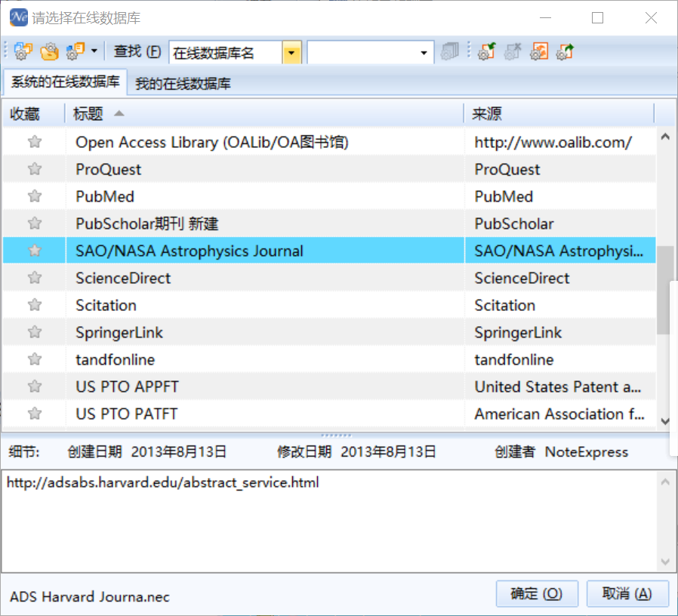Click 创建者 NoteExpress detail text
The image size is (678, 616).
click(x=561, y=451)
